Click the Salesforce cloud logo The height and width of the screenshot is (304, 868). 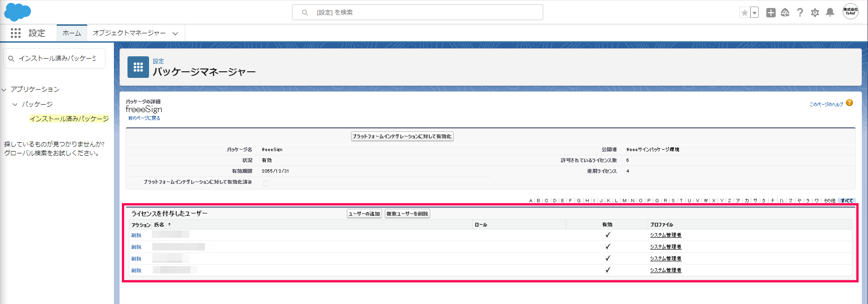tap(17, 12)
